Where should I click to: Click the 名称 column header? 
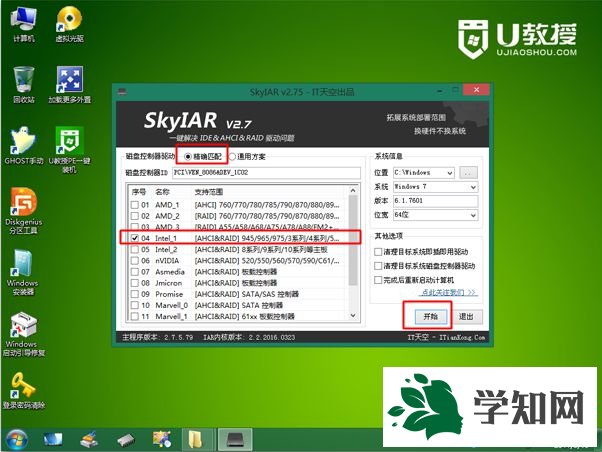pyautogui.click(x=162, y=192)
